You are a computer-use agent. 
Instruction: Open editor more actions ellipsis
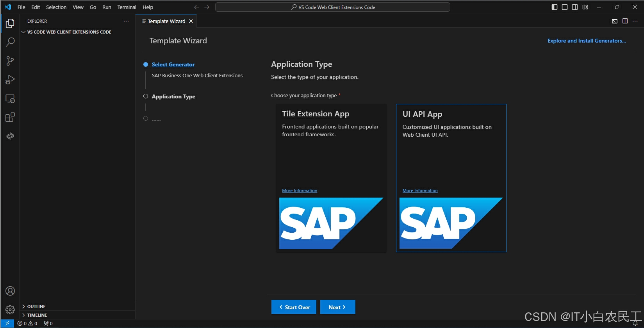[x=635, y=21]
